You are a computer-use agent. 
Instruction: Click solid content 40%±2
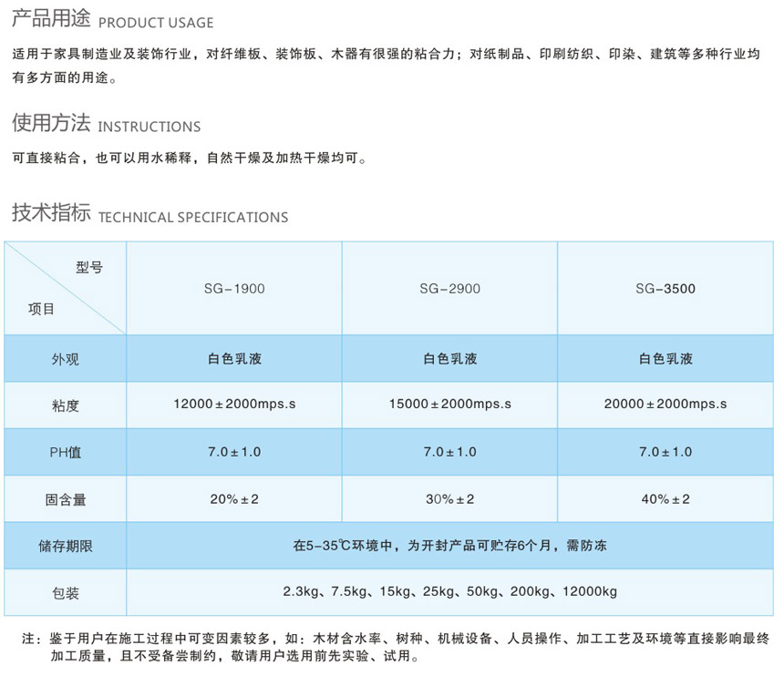click(665, 498)
